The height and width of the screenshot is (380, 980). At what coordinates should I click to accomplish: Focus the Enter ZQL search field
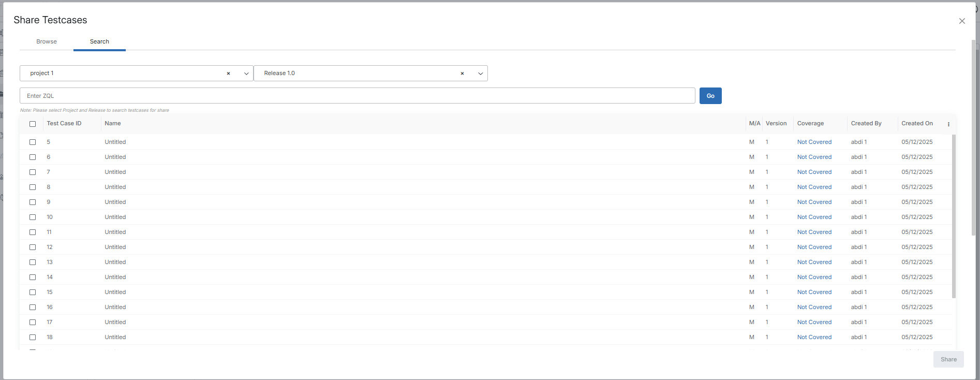tap(357, 96)
